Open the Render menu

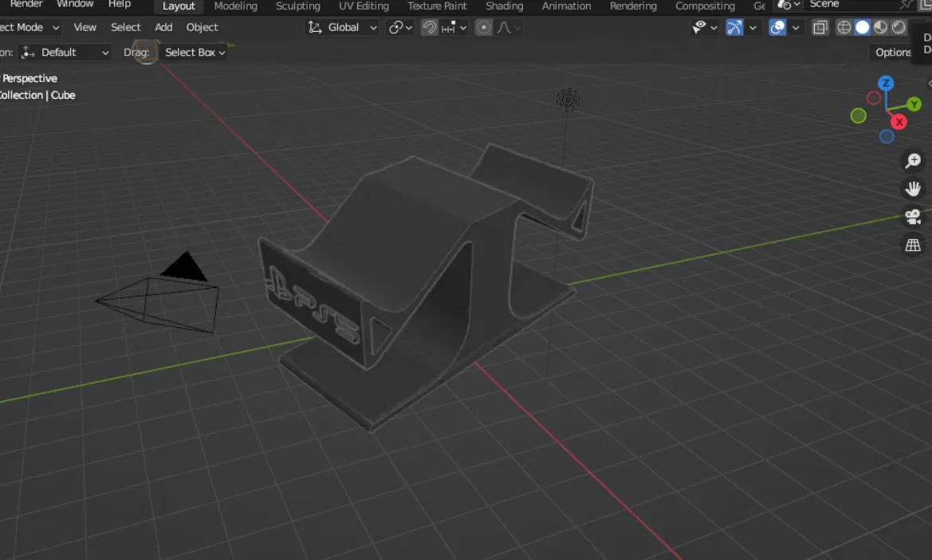tap(26, 5)
